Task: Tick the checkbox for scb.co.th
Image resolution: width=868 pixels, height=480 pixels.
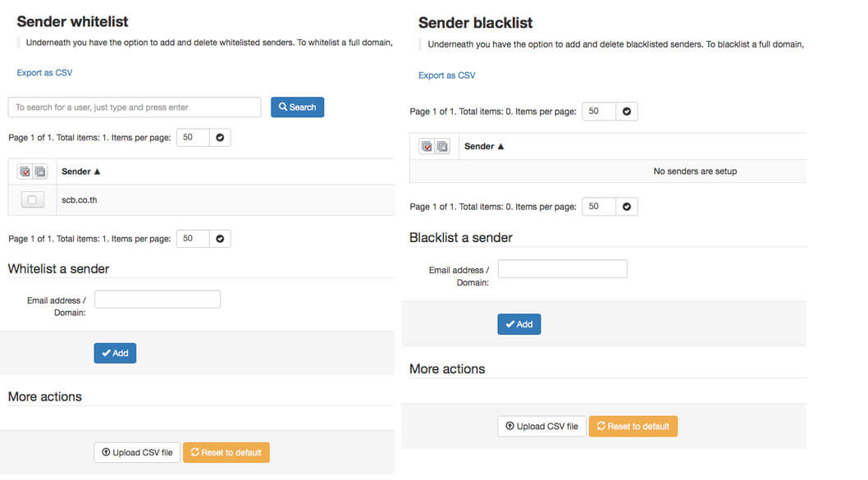Action: pos(32,200)
